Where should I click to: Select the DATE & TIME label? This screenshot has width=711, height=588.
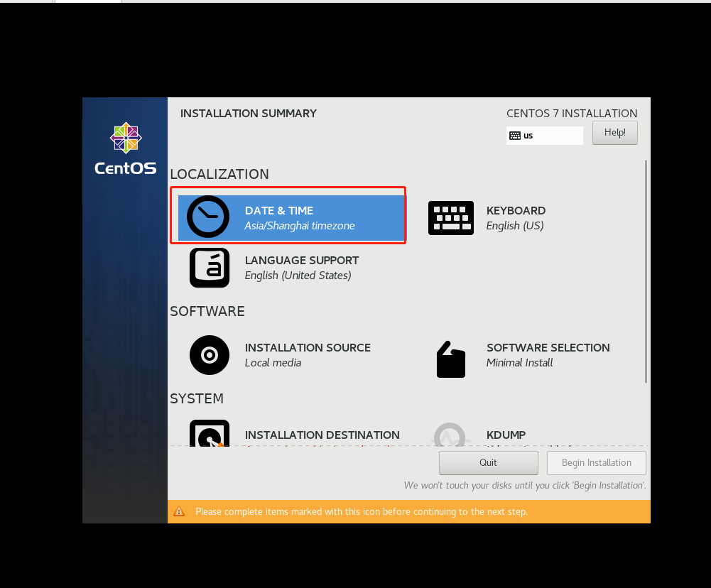(279, 211)
